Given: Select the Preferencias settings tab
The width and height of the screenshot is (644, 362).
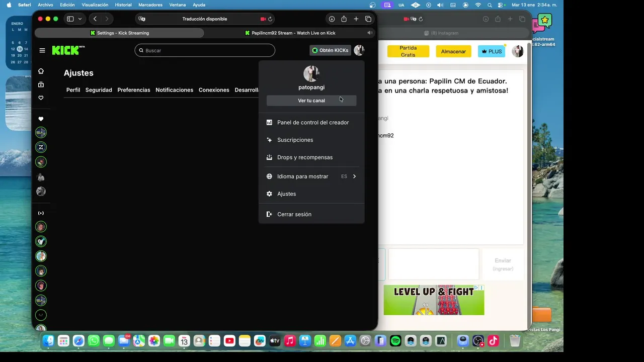Looking at the screenshot, I should (134, 90).
